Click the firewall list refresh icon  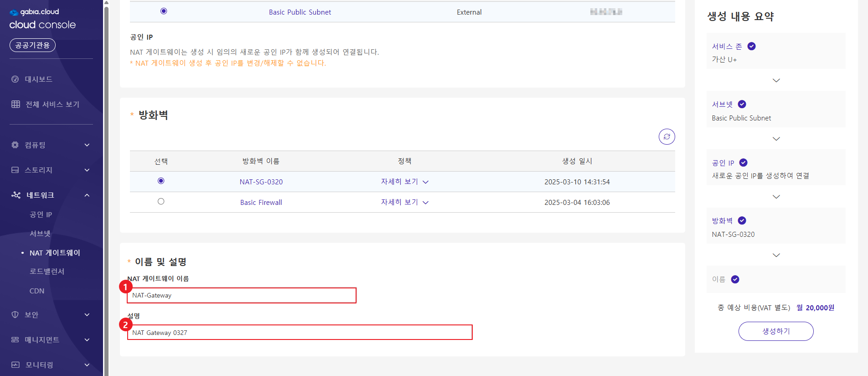click(666, 136)
